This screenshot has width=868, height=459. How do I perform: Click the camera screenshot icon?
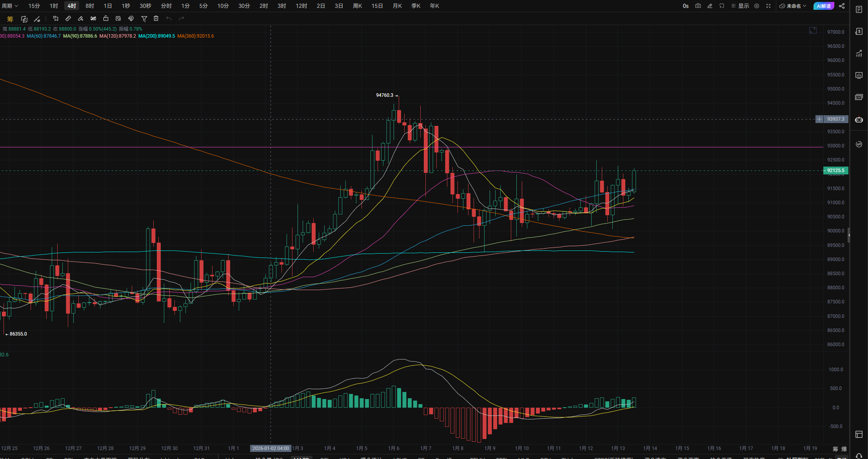click(x=698, y=6)
